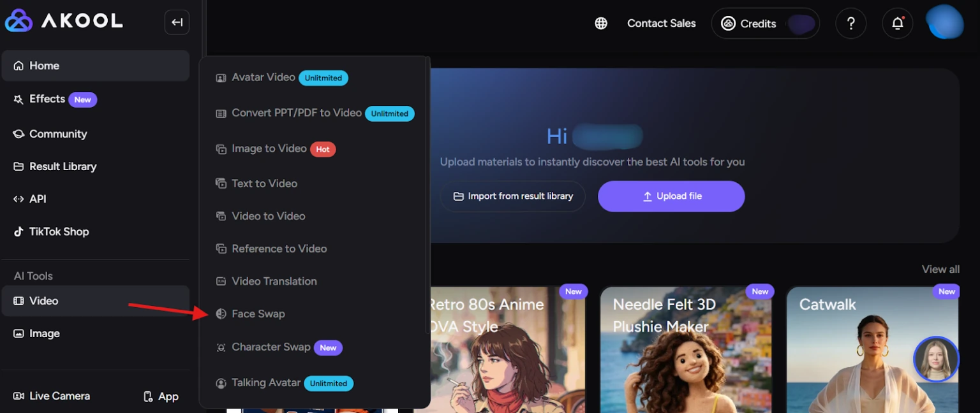This screenshot has height=413, width=980.
Task: Click the floating avatar assistant icon
Action: click(x=936, y=359)
